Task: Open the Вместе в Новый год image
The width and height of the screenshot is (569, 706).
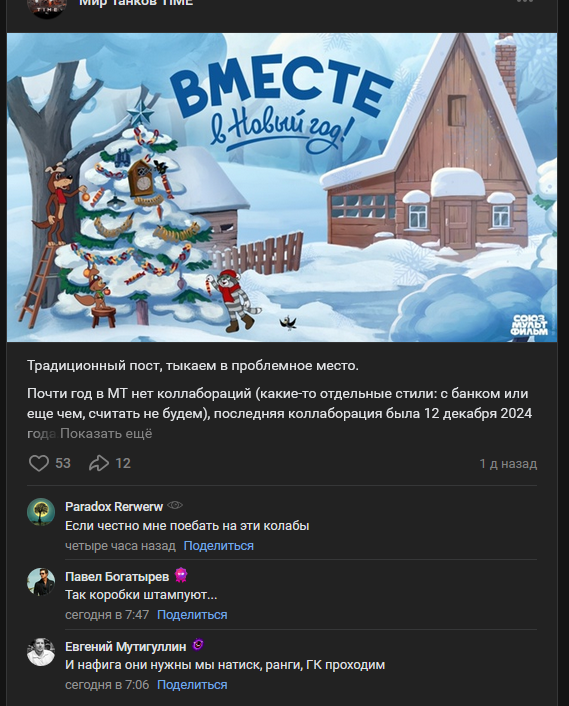Action: click(x=282, y=187)
